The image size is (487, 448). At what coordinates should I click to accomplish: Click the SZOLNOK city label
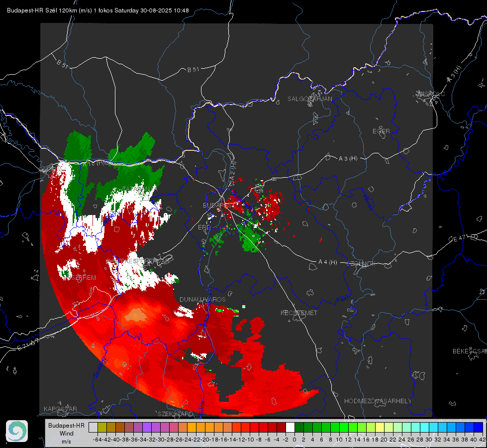[361, 264]
